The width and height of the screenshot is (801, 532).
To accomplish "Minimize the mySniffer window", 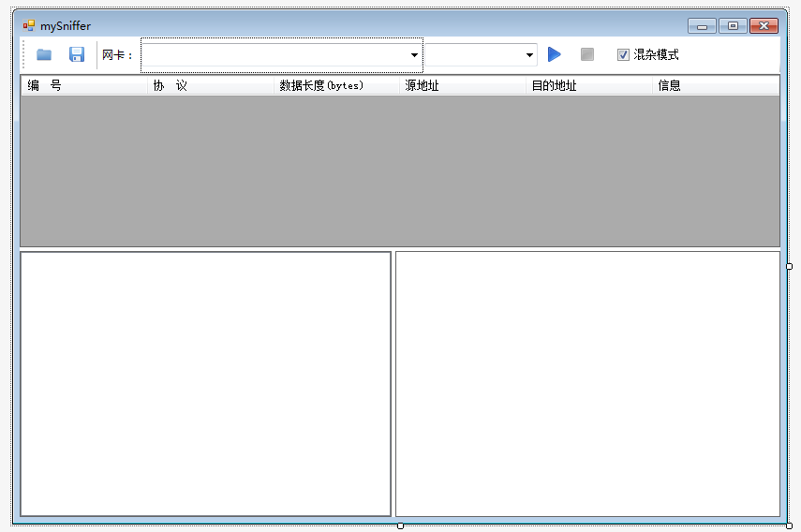I will coord(702,25).
